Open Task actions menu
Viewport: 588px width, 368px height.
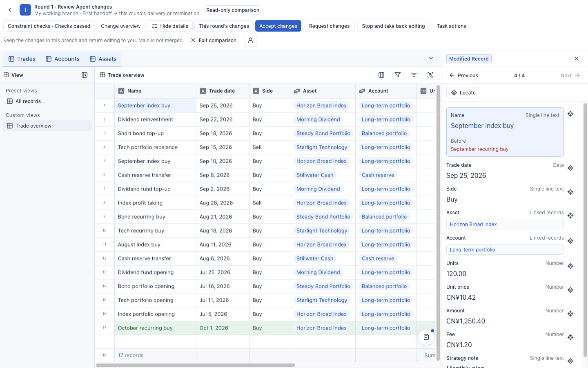click(x=451, y=26)
